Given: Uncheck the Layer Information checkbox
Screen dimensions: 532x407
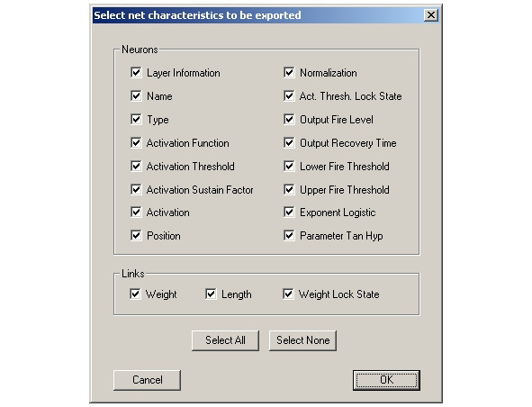Looking at the screenshot, I should (x=136, y=72).
